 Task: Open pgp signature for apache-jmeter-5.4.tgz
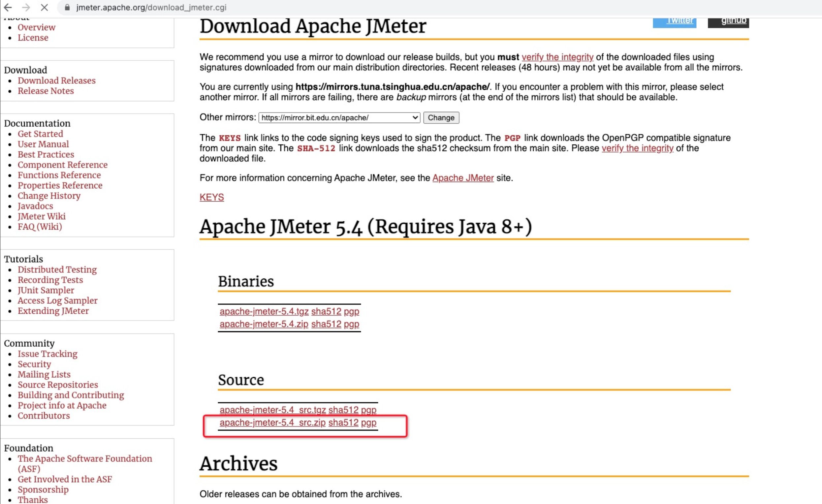click(x=352, y=312)
